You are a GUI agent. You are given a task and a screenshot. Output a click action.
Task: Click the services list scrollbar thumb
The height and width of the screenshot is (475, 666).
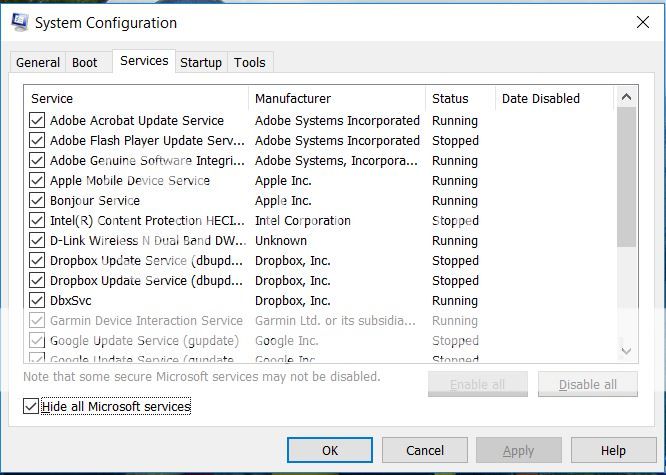tap(626, 177)
